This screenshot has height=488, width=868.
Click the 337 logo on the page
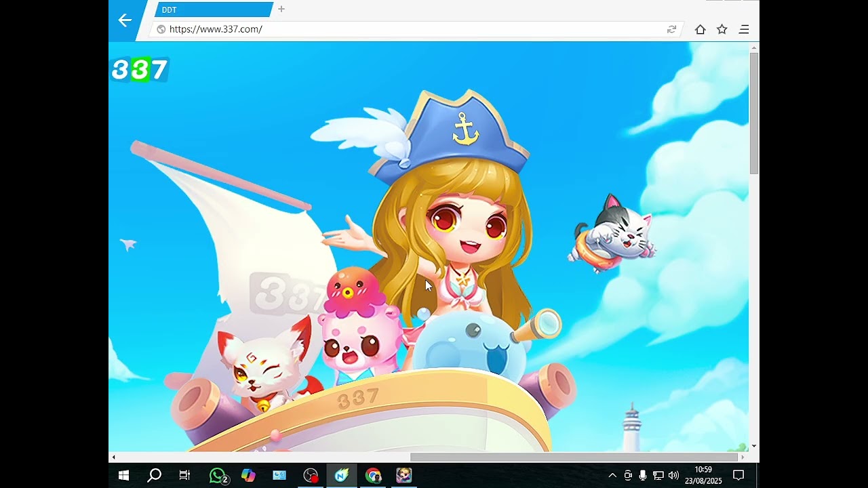point(140,69)
